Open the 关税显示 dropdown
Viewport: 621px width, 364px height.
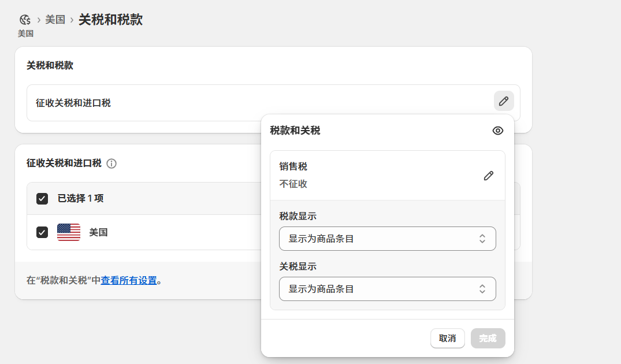387,289
